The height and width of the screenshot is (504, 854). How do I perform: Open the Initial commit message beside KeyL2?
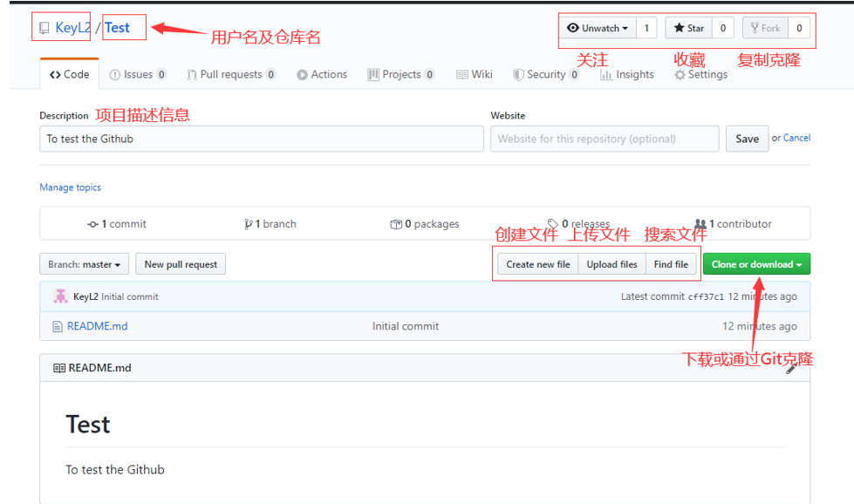(x=130, y=296)
